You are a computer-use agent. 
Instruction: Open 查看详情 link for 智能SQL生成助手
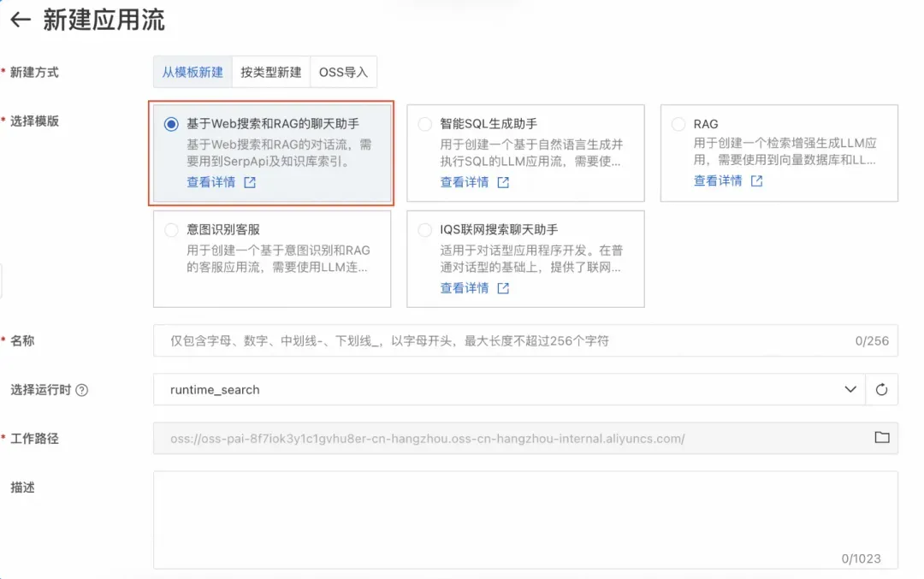pyautogui.click(x=465, y=182)
